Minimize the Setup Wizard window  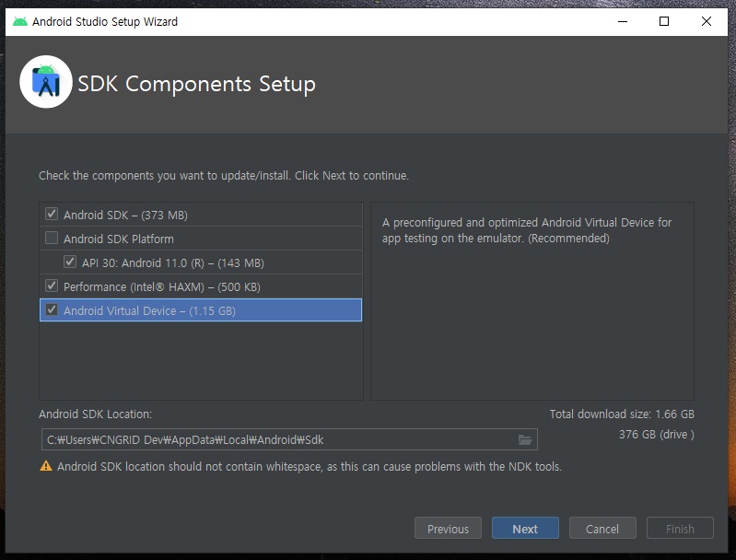coord(623,21)
